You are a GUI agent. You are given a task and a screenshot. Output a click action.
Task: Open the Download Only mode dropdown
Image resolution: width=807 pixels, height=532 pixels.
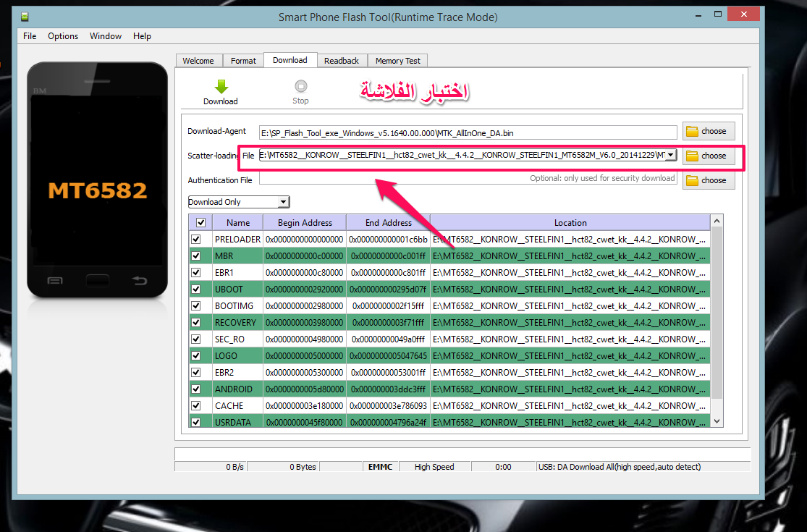(239, 202)
